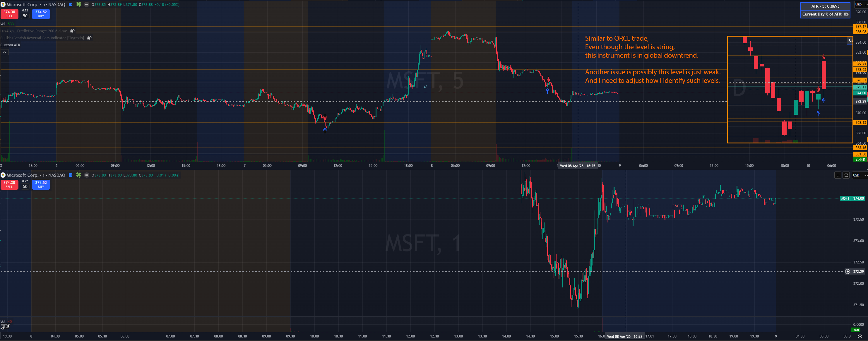868x341 pixels.
Task: Click the blue flag icon on 1-minute chart
Action: tap(71, 175)
